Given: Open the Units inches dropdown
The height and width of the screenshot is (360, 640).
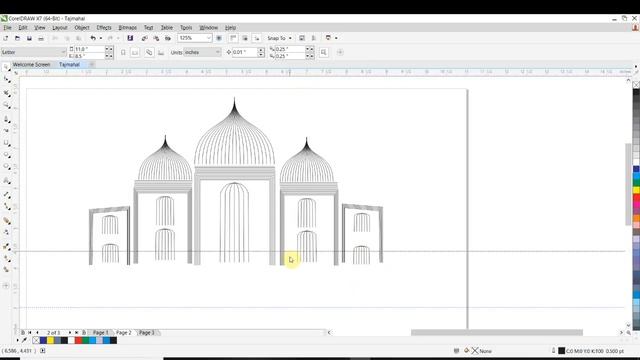Looking at the screenshot, I should click(x=218, y=52).
